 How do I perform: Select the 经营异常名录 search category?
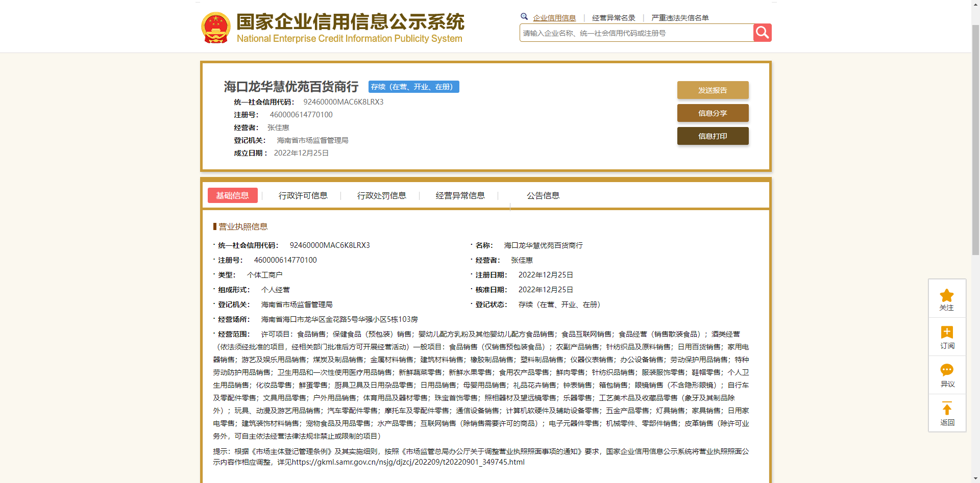tap(614, 18)
